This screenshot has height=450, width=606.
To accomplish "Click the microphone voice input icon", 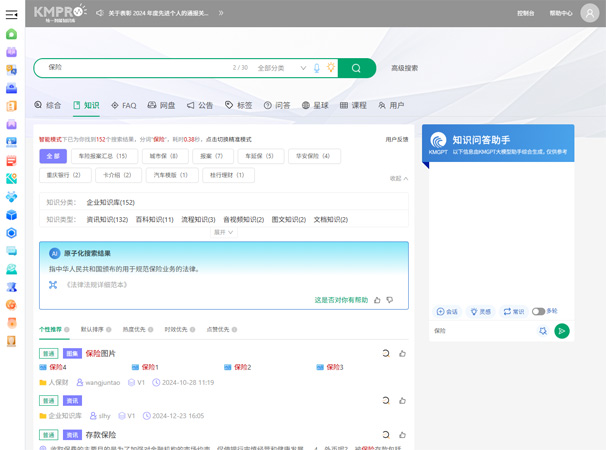I will click(318, 68).
